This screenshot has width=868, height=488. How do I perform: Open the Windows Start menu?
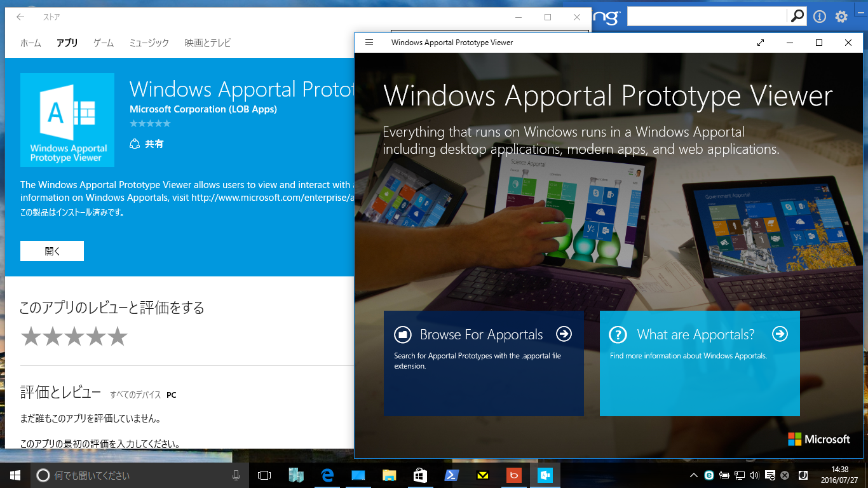pyautogui.click(x=15, y=475)
